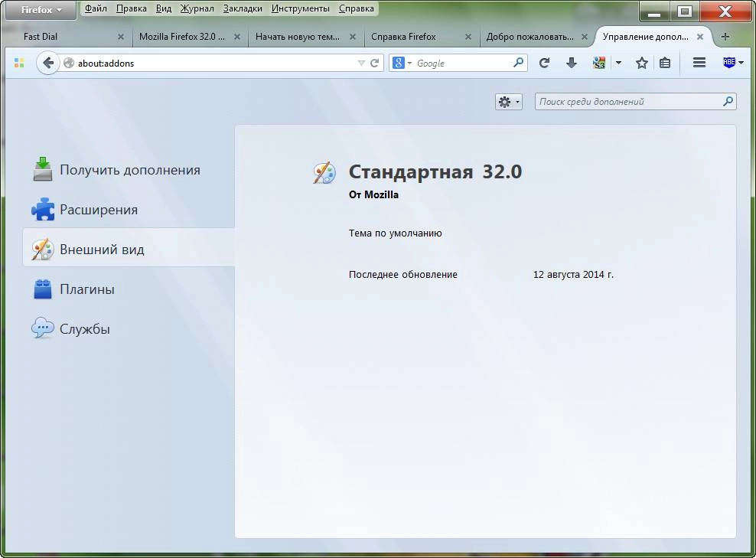Screen dimensions: 756x558
Task: Close the Mozilla Firefox 32.0 tab
Action: (x=237, y=37)
